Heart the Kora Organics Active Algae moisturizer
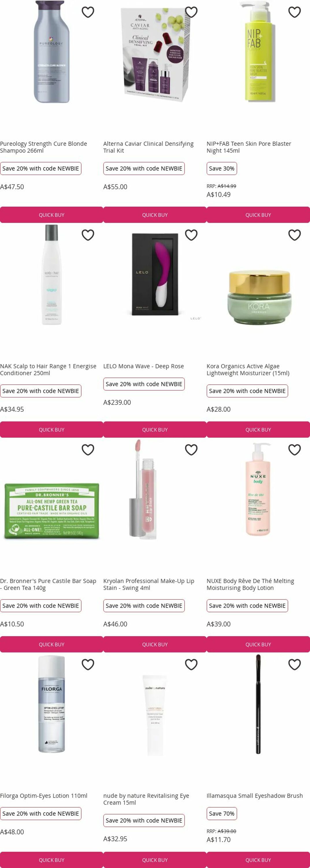Image resolution: width=310 pixels, height=868 pixels. click(x=294, y=235)
